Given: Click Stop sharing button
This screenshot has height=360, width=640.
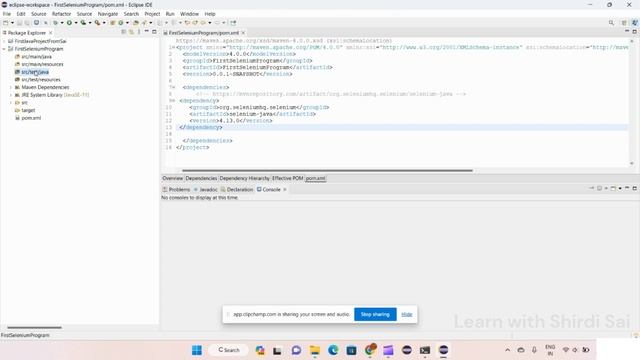Looking at the screenshot, I should [375, 314].
